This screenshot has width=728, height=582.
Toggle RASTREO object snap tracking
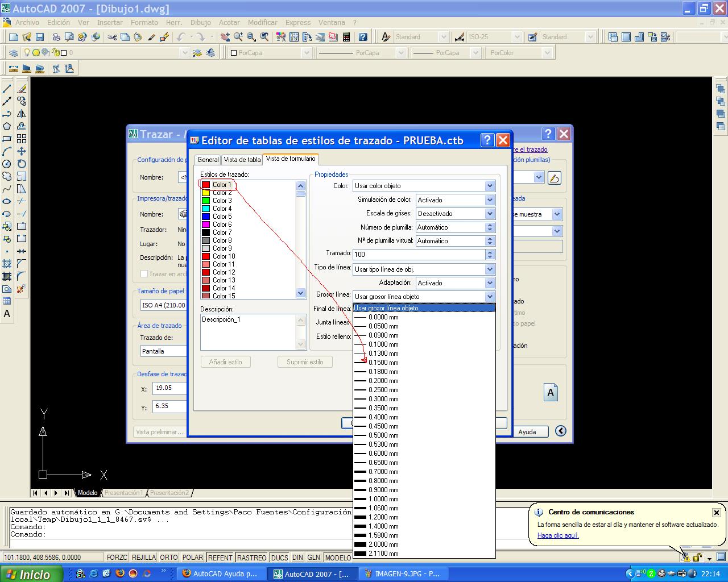point(251,558)
